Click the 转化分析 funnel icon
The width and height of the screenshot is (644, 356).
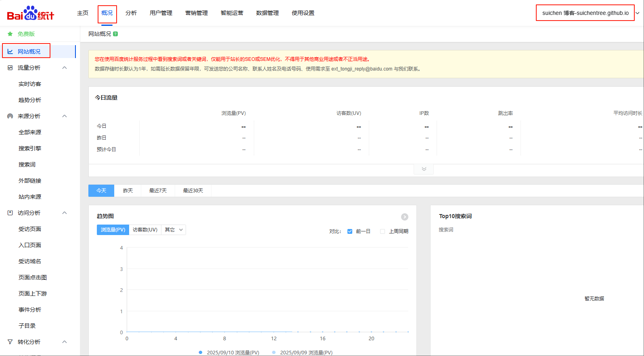[x=10, y=342]
